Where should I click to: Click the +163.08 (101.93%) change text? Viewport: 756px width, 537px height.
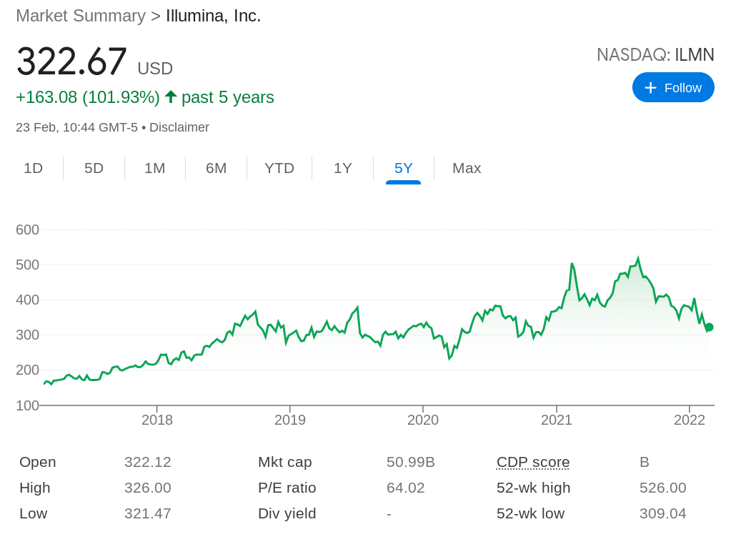[x=88, y=97]
